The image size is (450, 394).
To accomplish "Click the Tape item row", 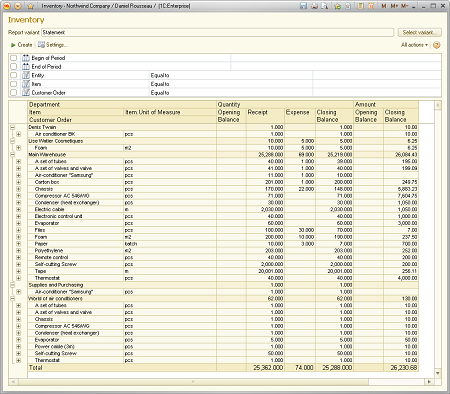I will tap(40, 271).
